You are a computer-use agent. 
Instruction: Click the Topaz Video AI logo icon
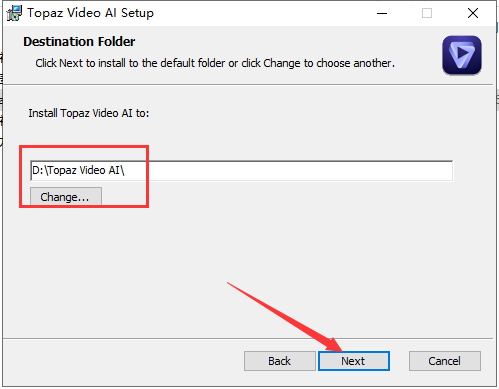coord(462,55)
